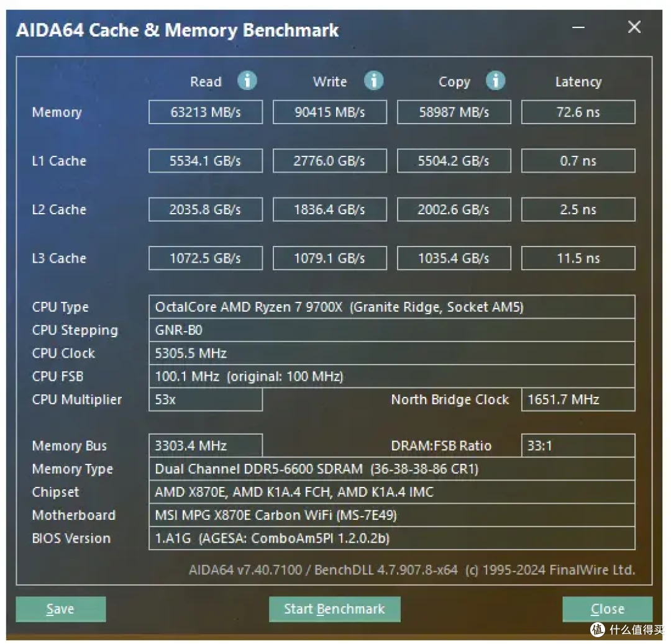Screen dimensions: 671x644
Task: Click the Memory row label
Action: click(57, 112)
